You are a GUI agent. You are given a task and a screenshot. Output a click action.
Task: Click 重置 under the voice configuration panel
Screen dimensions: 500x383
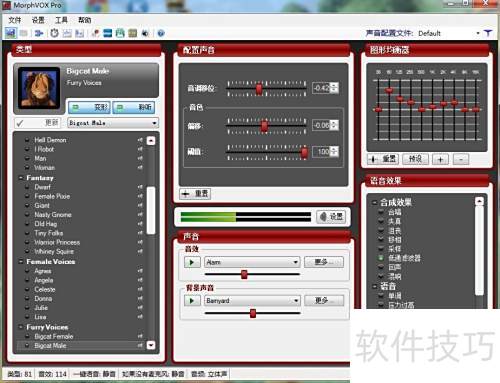195,194
